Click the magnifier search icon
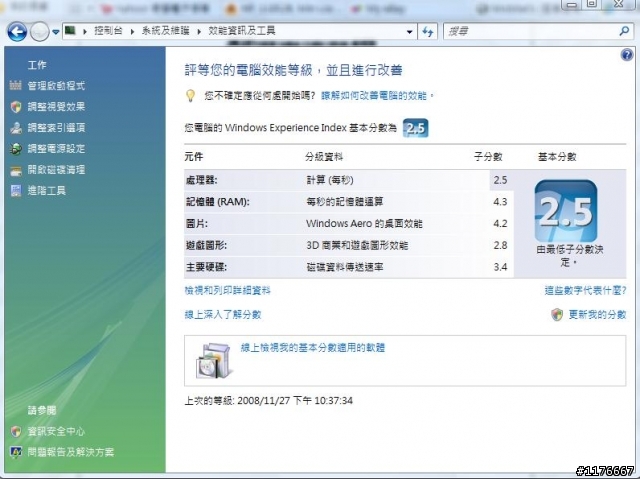Viewport: 640px width, 479px height. [624, 31]
